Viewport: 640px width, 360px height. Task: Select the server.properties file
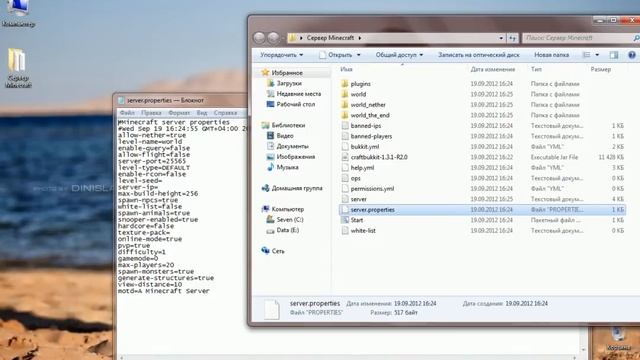click(x=482, y=209)
